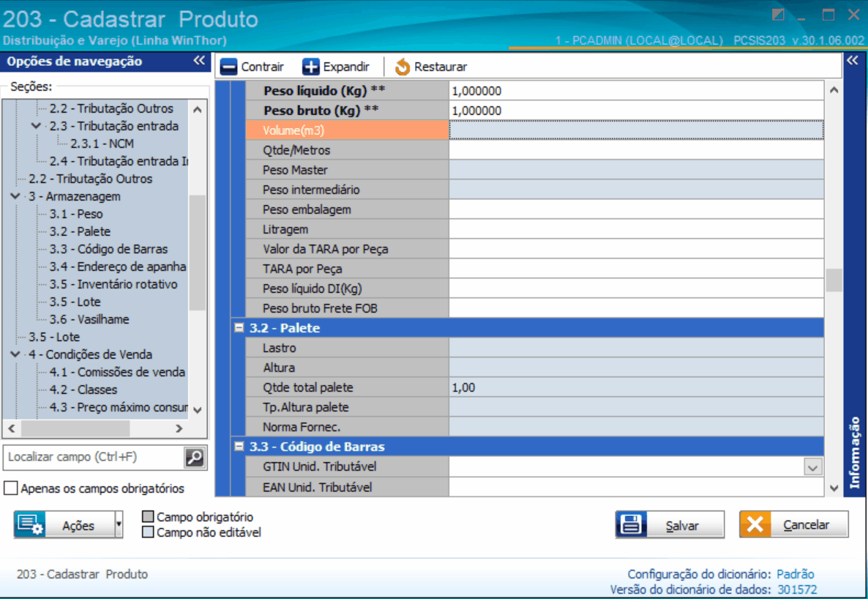Select 3.2 - Palete in the tree
The height and width of the screenshot is (599, 868).
coord(80,231)
